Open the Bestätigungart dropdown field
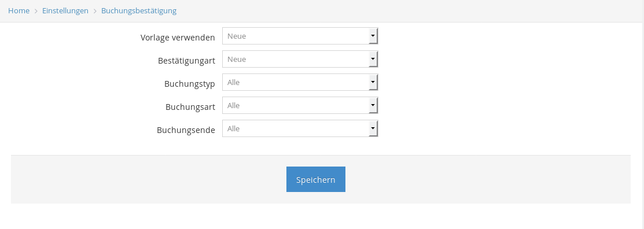 (x=300, y=59)
